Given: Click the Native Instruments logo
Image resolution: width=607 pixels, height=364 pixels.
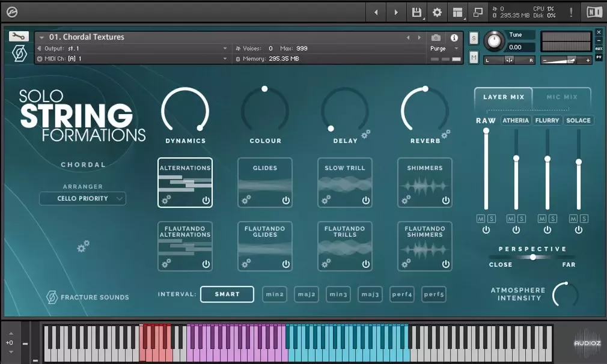Looking at the screenshot, I should pyautogui.click(x=594, y=13).
